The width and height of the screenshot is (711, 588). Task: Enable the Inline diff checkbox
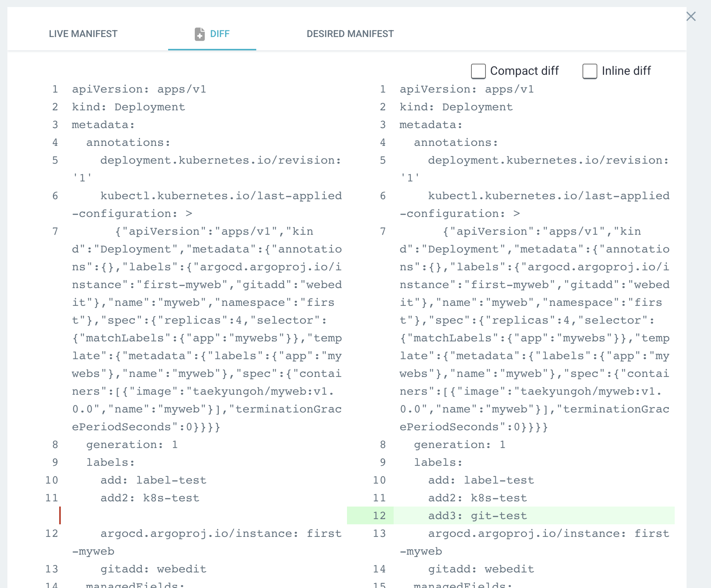[590, 71]
